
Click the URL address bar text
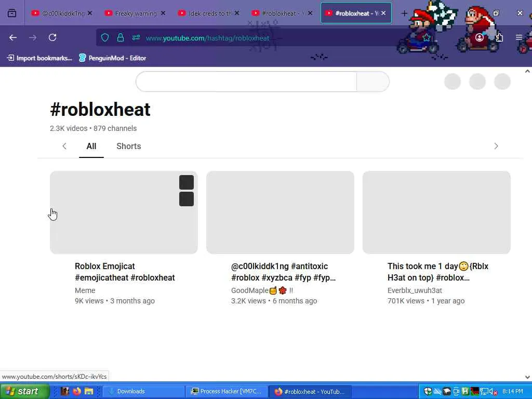[x=207, y=38]
